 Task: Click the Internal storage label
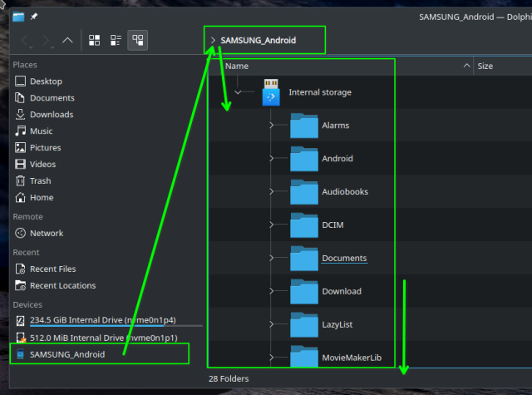click(x=320, y=92)
